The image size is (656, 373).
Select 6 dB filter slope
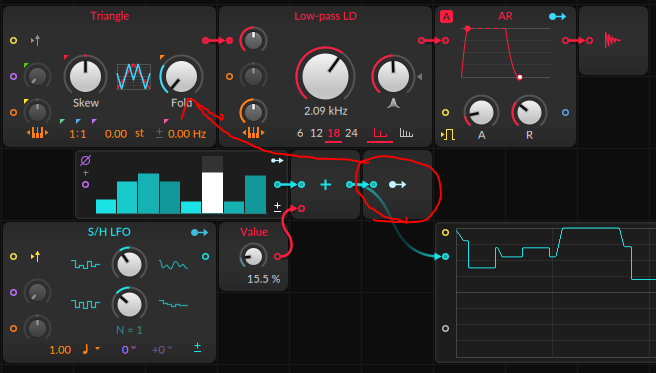click(x=300, y=133)
